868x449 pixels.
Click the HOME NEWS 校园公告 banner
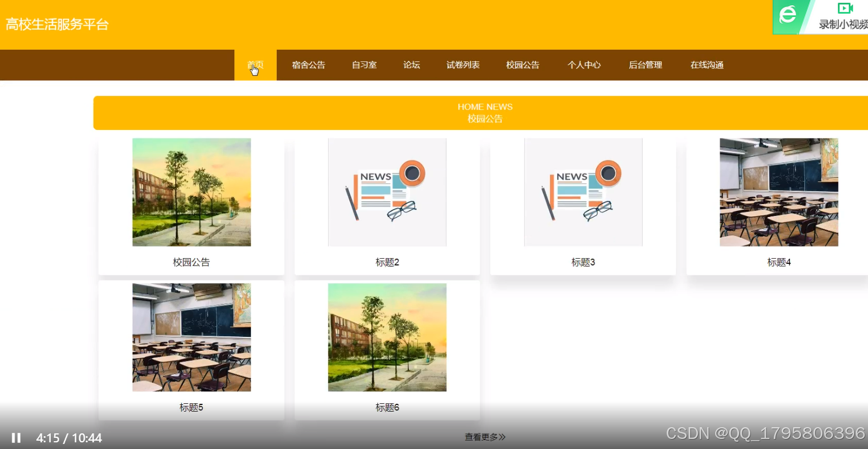[485, 113]
